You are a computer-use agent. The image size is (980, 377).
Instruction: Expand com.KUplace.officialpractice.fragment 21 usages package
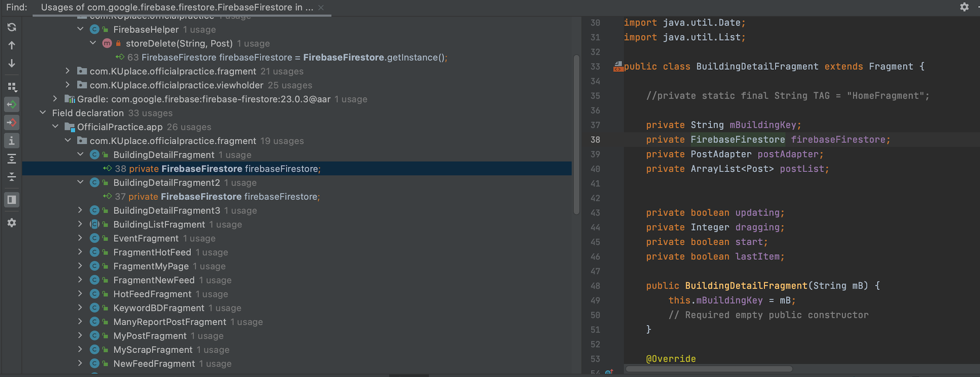pyautogui.click(x=68, y=71)
